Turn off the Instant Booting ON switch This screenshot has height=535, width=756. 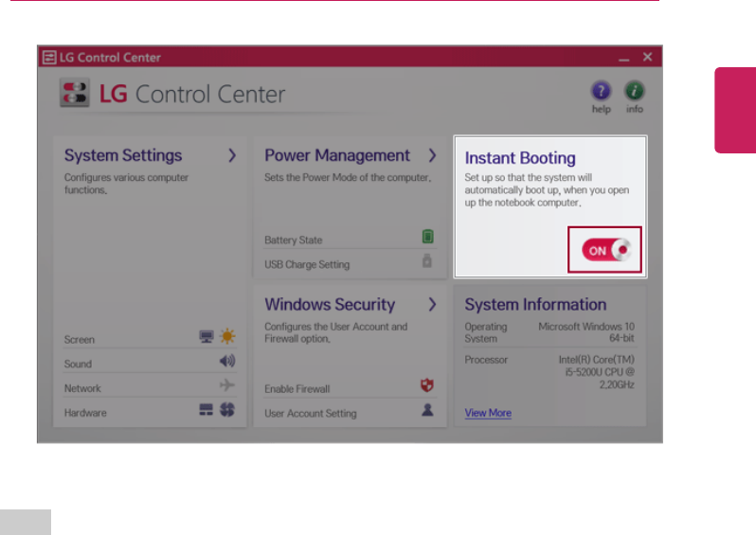pos(606,250)
